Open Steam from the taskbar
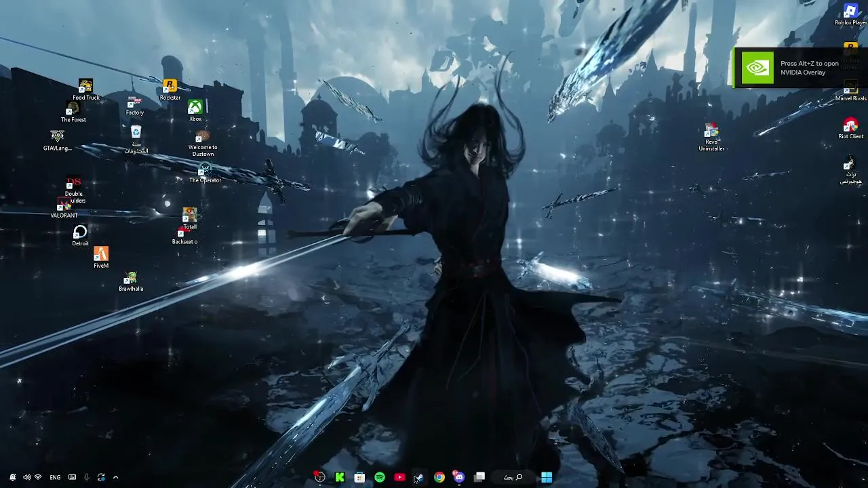This screenshot has height=488, width=868. click(x=419, y=477)
